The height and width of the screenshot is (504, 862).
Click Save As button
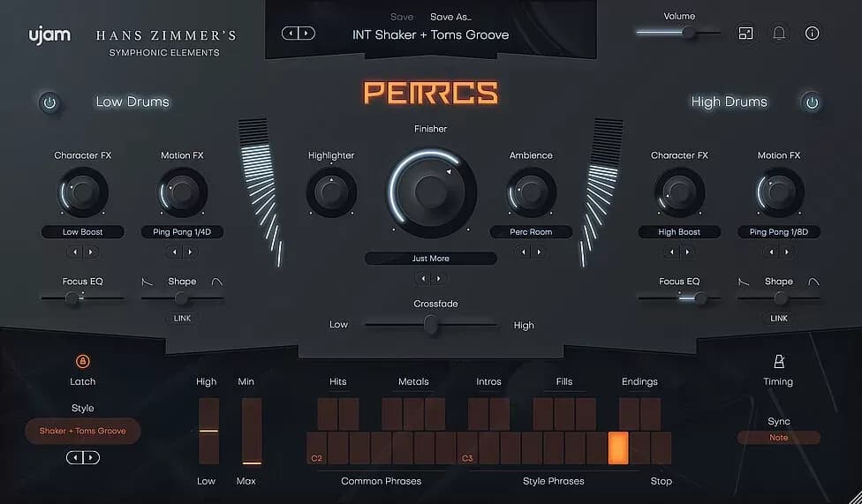pos(450,17)
